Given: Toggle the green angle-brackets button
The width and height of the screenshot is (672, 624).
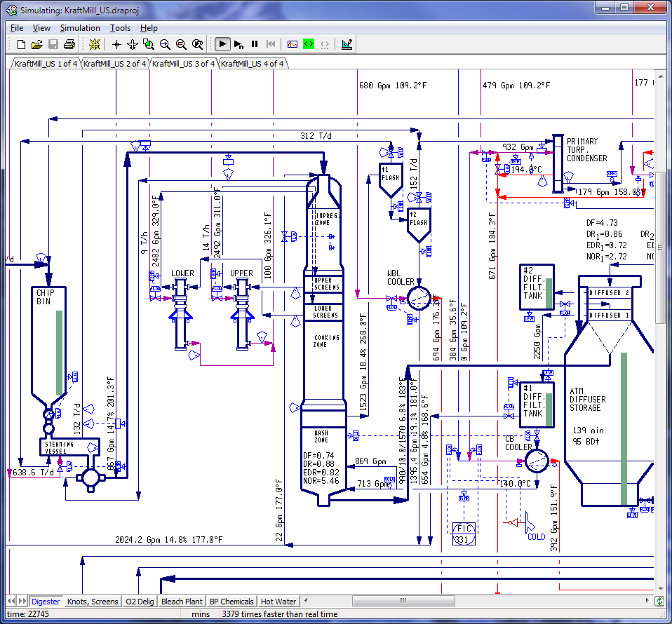Looking at the screenshot, I should 309,44.
